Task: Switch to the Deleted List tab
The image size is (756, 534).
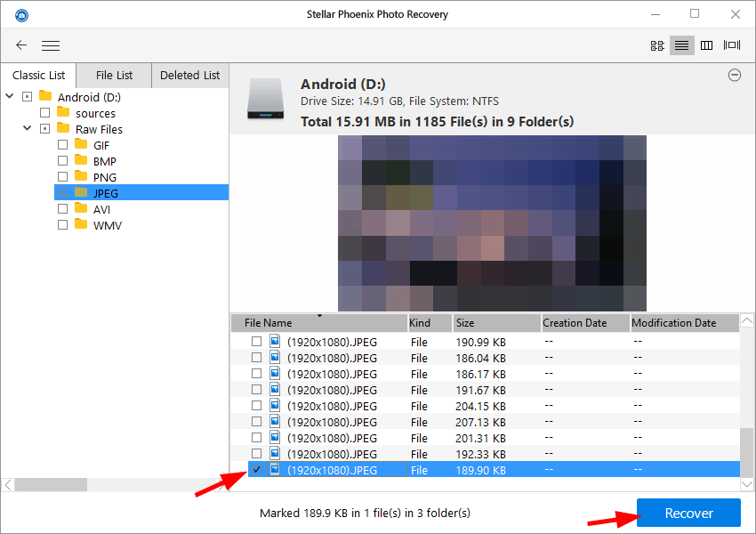Action: pyautogui.click(x=190, y=76)
